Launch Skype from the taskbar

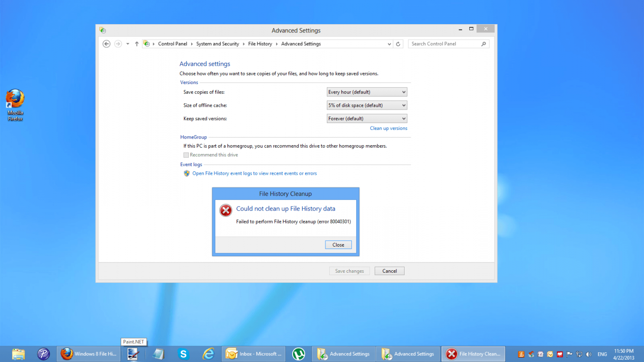point(183,354)
